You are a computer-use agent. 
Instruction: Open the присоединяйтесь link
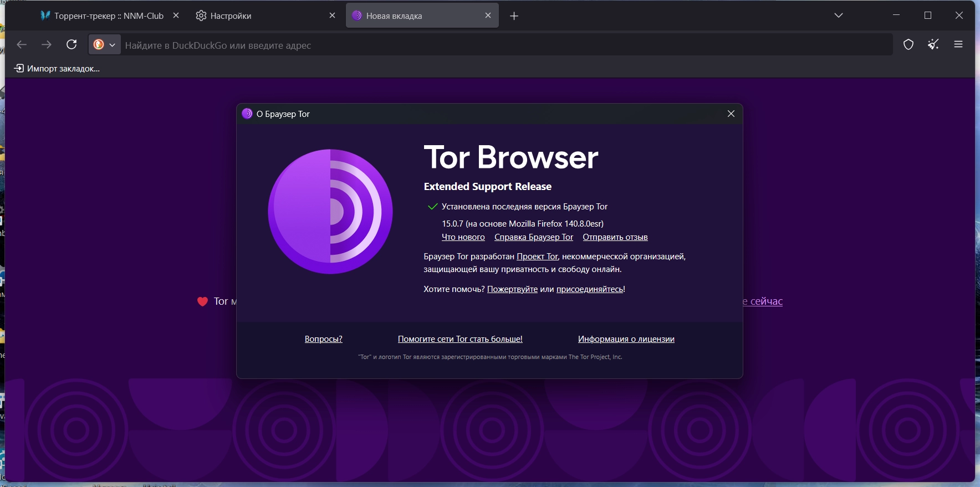point(590,289)
